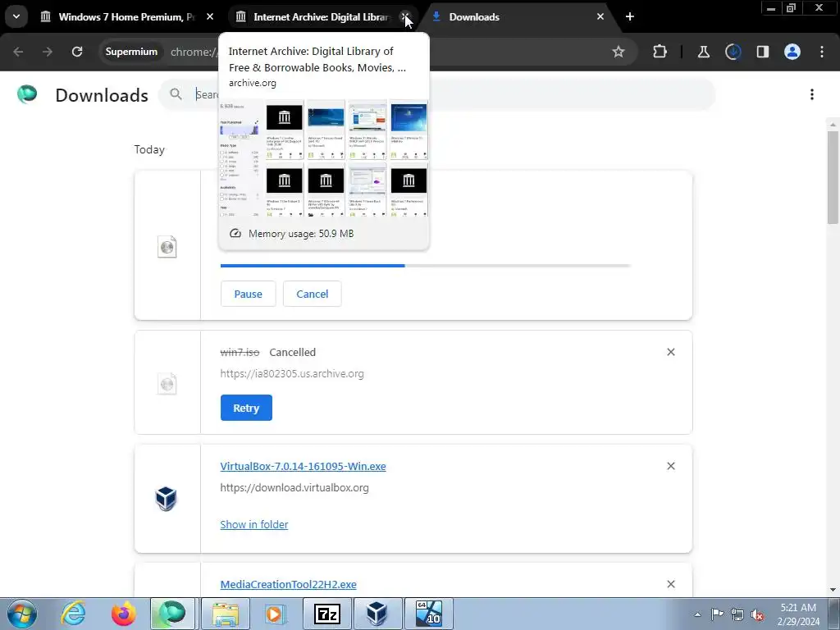
Task: Click the muted volume tray icon
Action: point(757,614)
